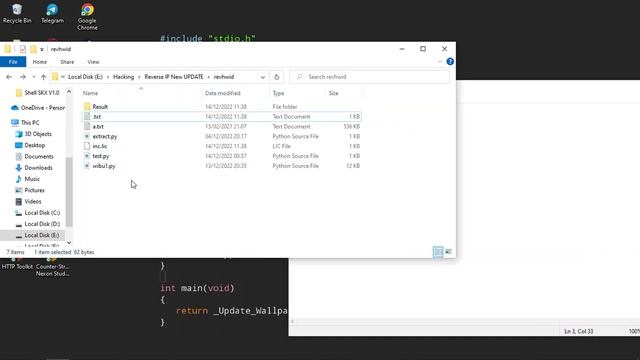This screenshot has width=640, height=360.
Task: Select OneDrive - Personal in navigation pane
Action: point(38,108)
